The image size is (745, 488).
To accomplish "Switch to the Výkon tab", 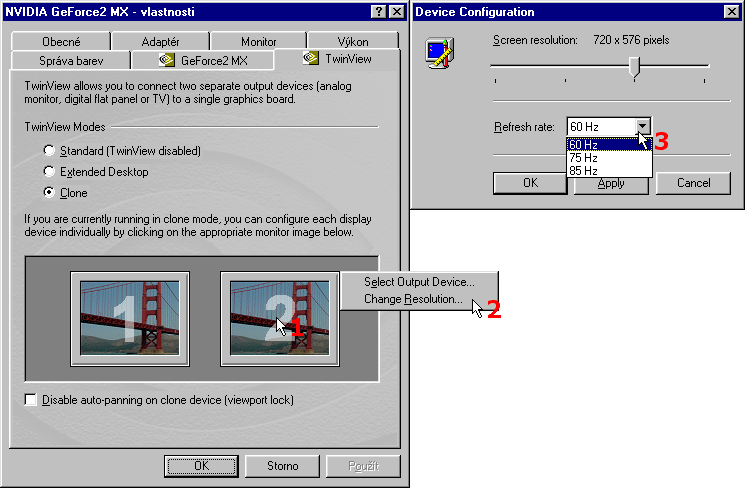I will [x=353, y=41].
